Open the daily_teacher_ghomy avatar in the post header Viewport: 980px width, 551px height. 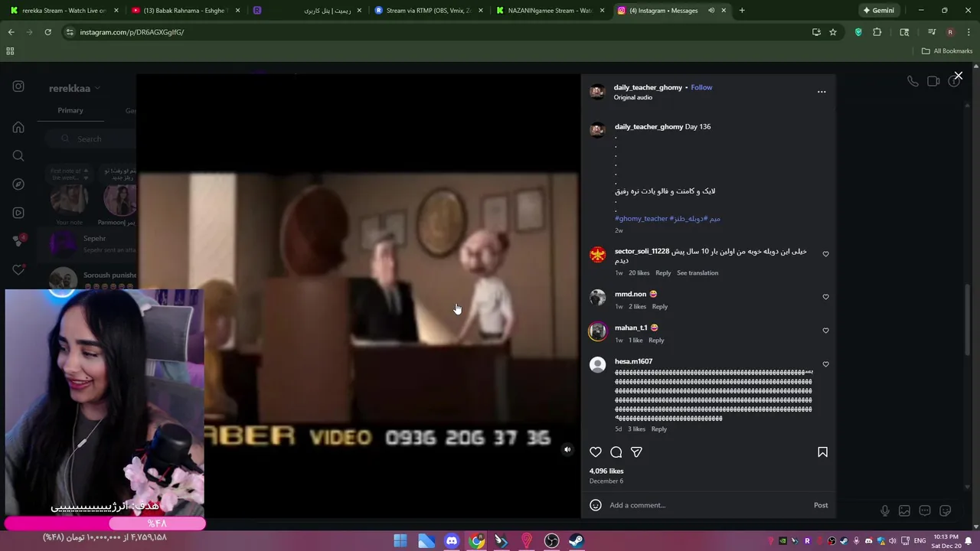pos(597,92)
